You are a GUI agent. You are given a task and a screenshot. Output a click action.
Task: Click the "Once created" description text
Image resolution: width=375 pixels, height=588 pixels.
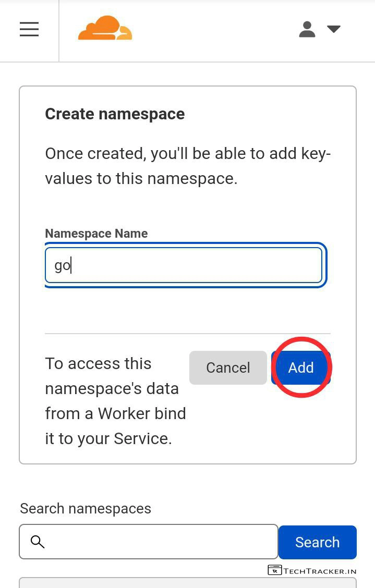(x=188, y=166)
